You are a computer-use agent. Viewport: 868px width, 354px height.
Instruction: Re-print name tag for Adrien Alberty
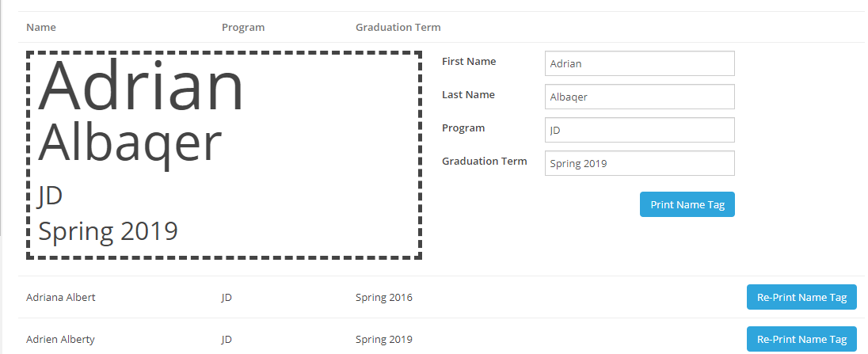[x=801, y=339]
